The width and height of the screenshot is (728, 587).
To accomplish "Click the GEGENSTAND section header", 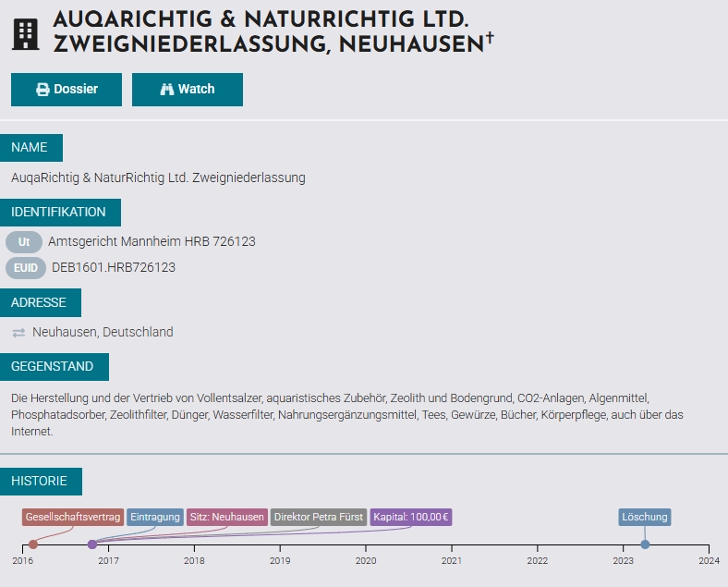I will pyautogui.click(x=53, y=367).
